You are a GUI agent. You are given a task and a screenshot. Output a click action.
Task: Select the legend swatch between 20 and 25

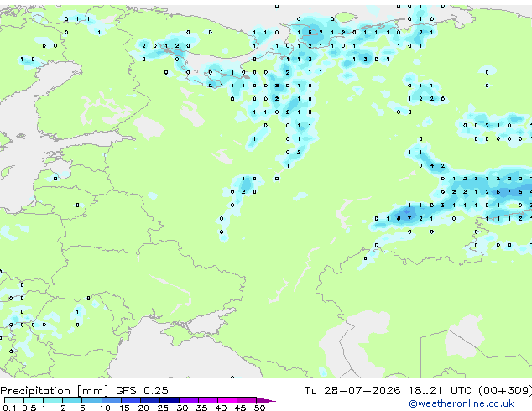click(150, 400)
